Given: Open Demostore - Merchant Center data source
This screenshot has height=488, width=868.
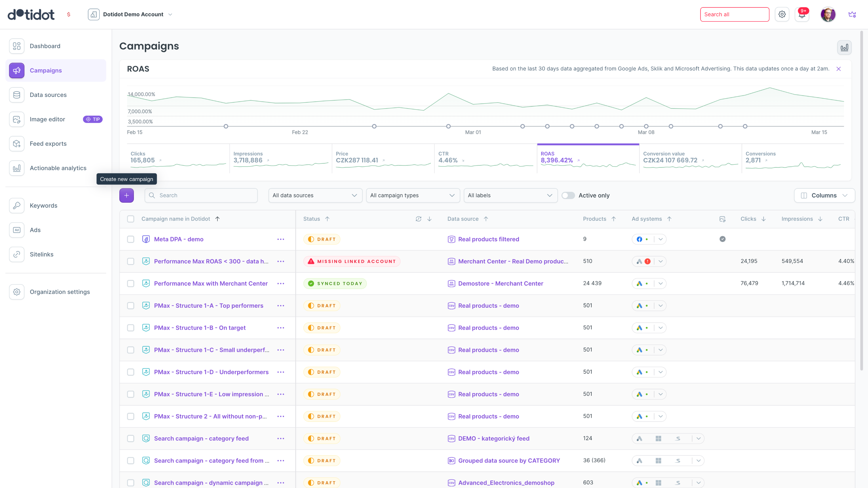Looking at the screenshot, I should click(x=500, y=284).
